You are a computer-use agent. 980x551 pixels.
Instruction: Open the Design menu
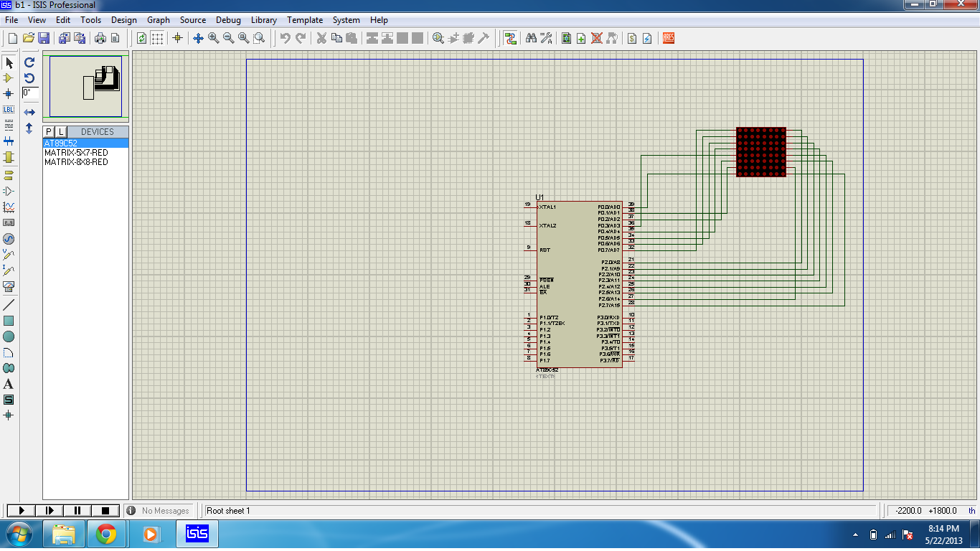(123, 20)
